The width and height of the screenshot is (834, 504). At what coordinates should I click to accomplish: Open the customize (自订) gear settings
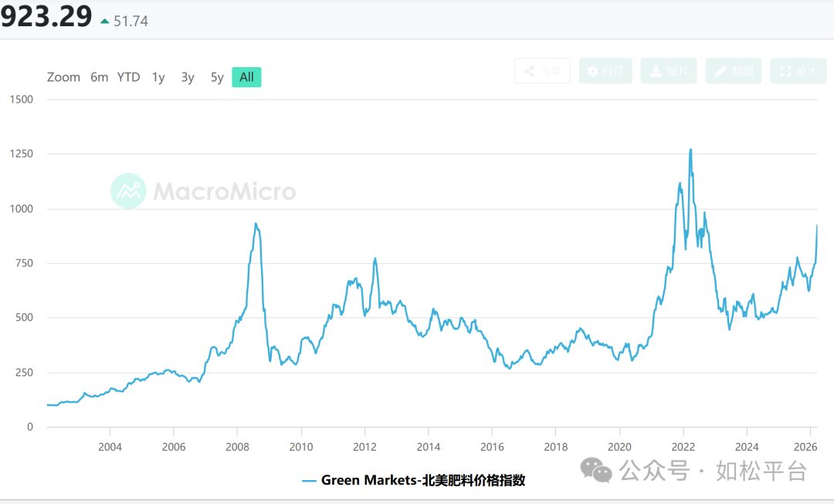pyautogui.click(x=606, y=71)
